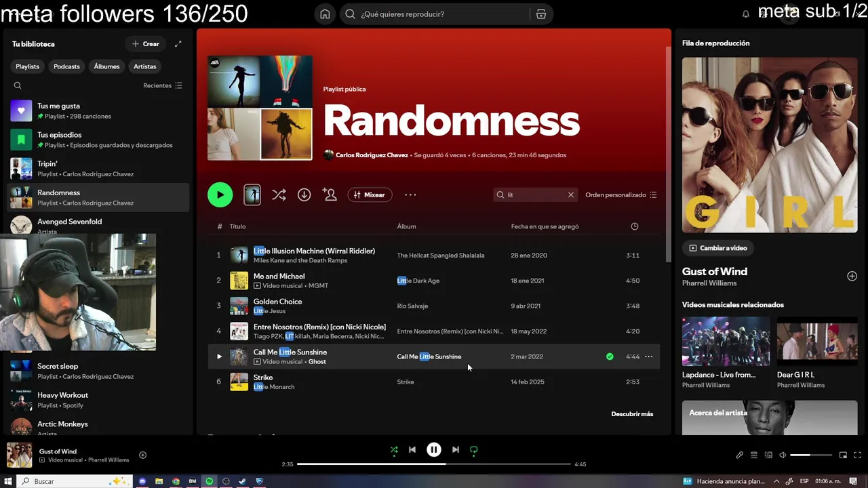Go to the Spotify home page
The height and width of the screenshot is (488, 868).
coord(325,14)
